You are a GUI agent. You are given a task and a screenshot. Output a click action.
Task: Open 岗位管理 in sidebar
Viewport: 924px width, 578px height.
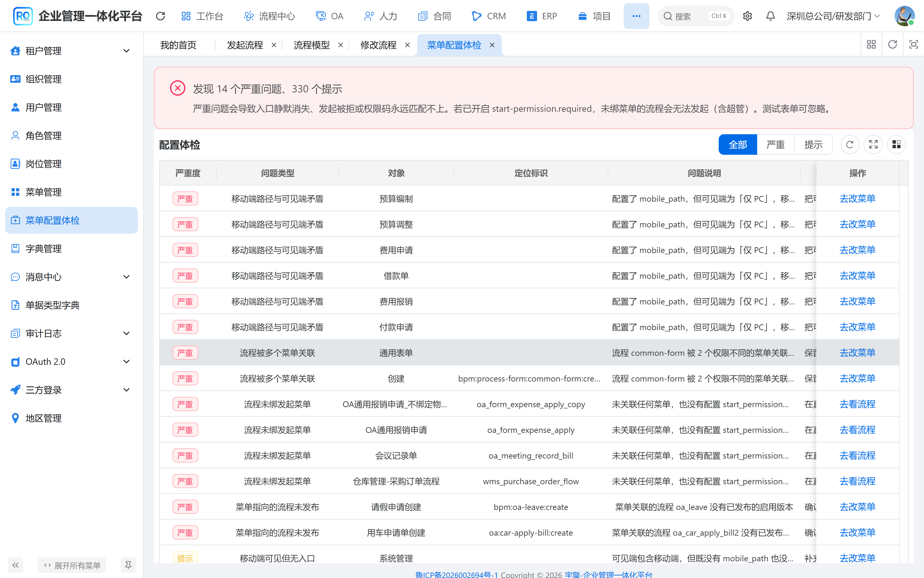click(72, 164)
